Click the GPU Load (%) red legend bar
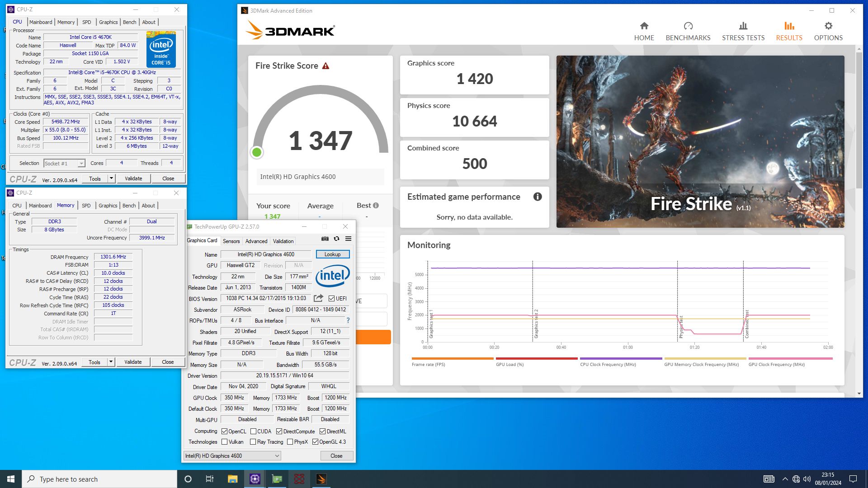Screen dimensions: 868x488 tap(537, 359)
